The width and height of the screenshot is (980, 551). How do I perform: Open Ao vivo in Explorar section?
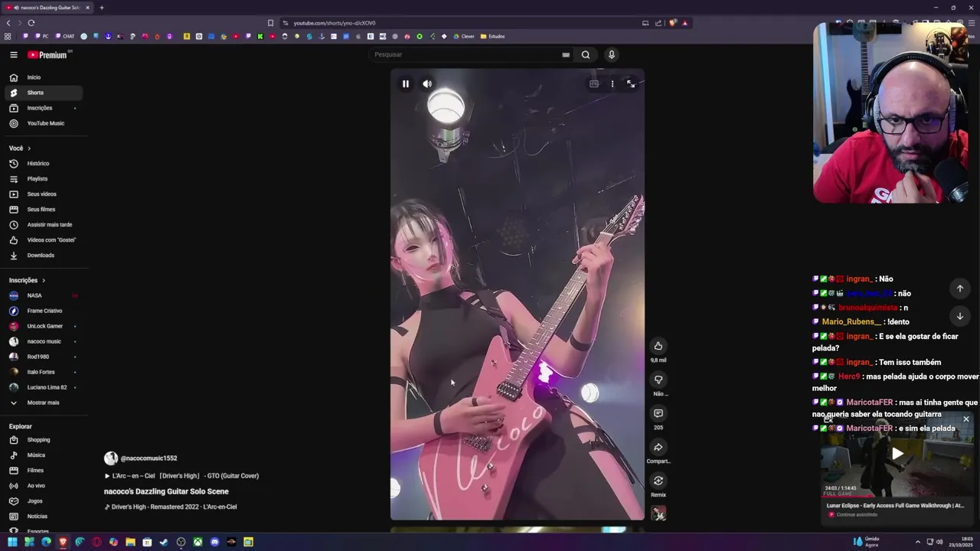coord(44,486)
